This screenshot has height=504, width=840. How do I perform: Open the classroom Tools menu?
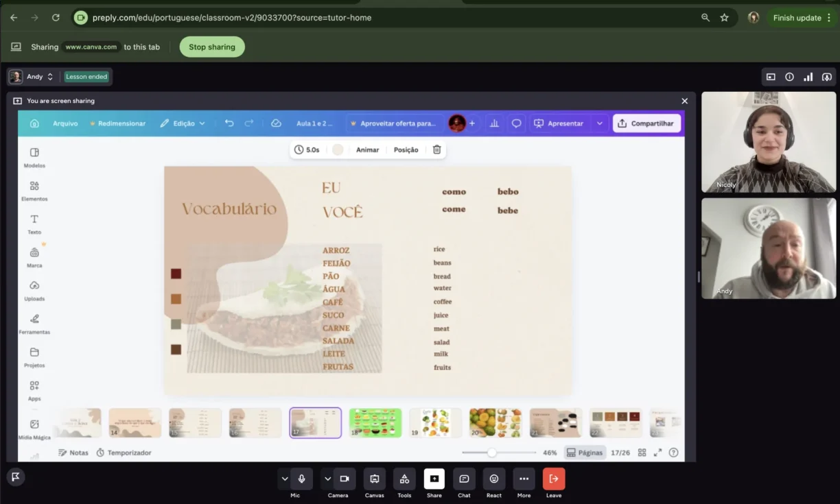(404, 479)
